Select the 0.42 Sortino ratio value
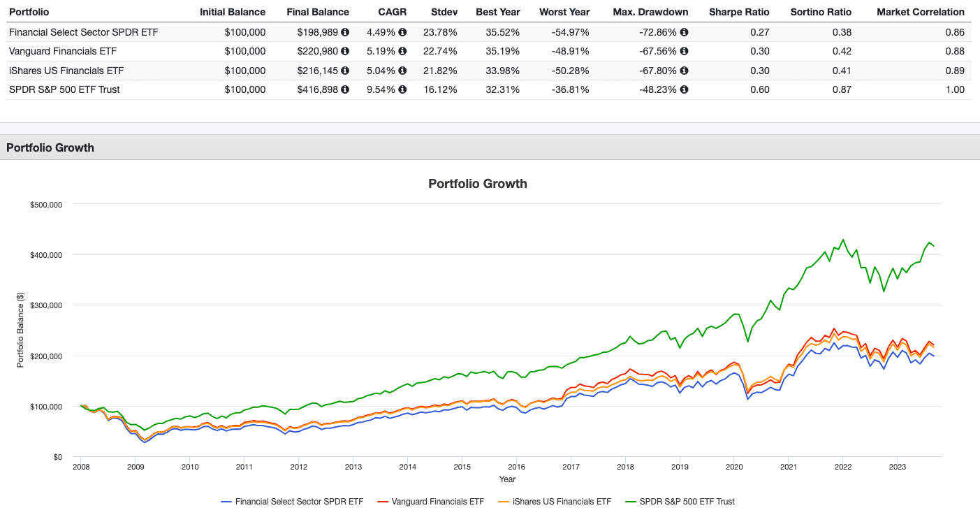This screenshot has width=980, height=508. click(842, 51)
